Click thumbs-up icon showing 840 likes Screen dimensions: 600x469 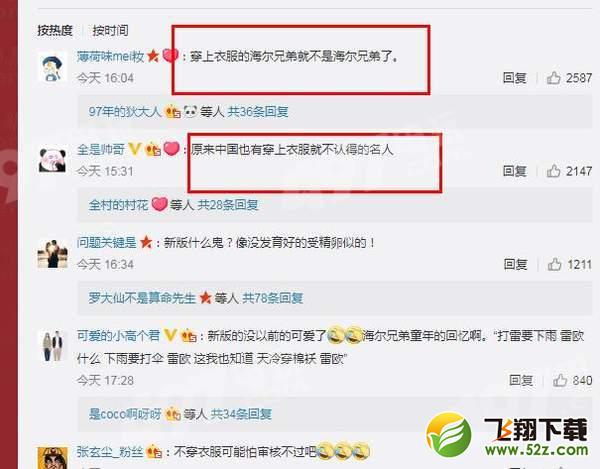pyautogui.click(x=560, y=380)
